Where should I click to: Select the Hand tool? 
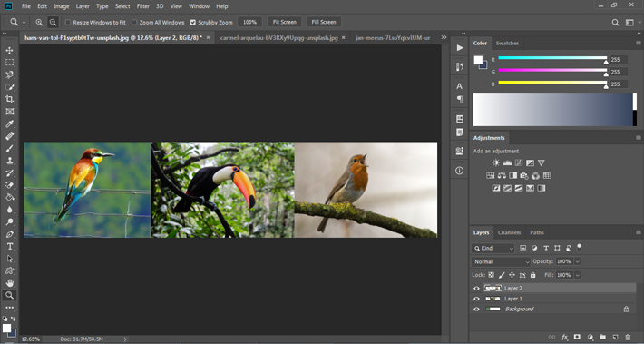[x=9, y=283]
